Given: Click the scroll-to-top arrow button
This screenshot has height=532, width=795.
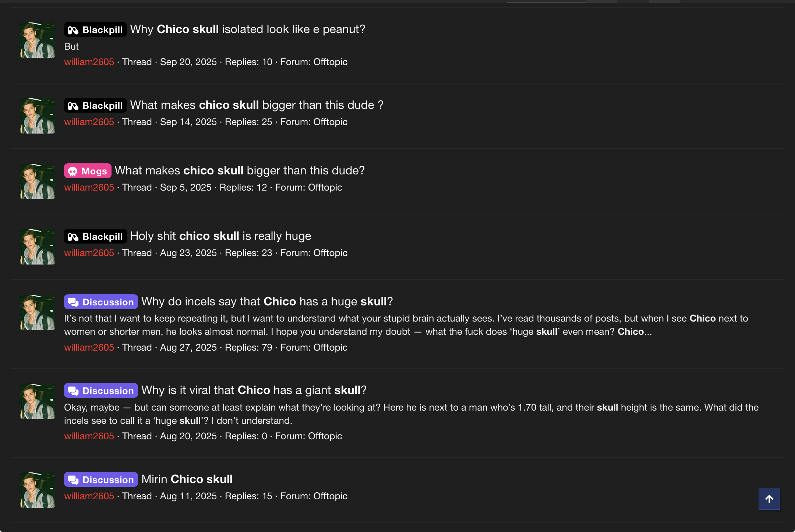Looking at the screenshot, I should [769, 499].
